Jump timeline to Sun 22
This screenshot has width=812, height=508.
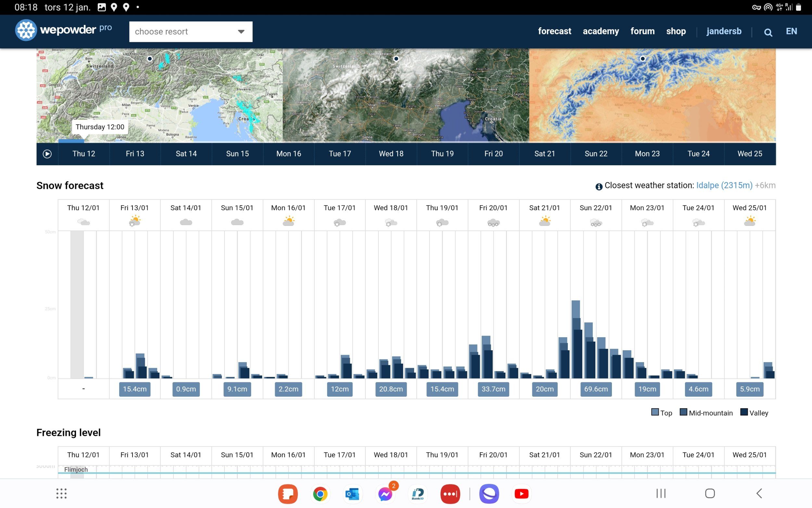click(x=596, y=154)
